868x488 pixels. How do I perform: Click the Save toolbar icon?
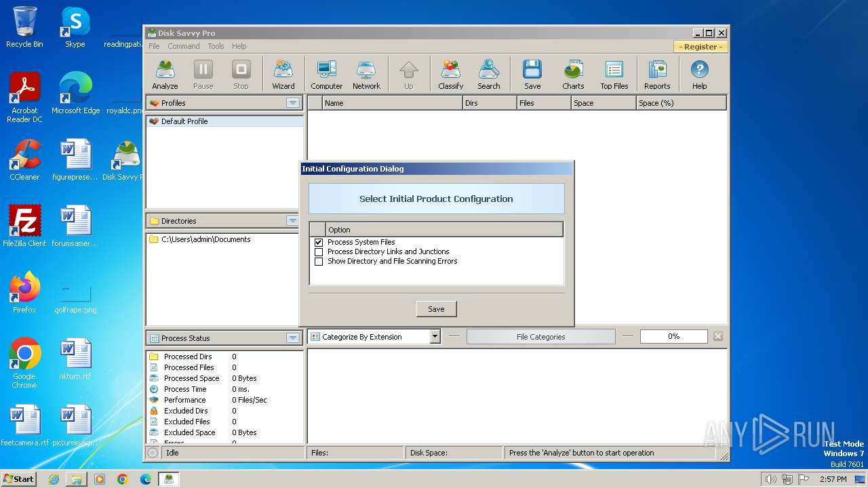[532, 75]
